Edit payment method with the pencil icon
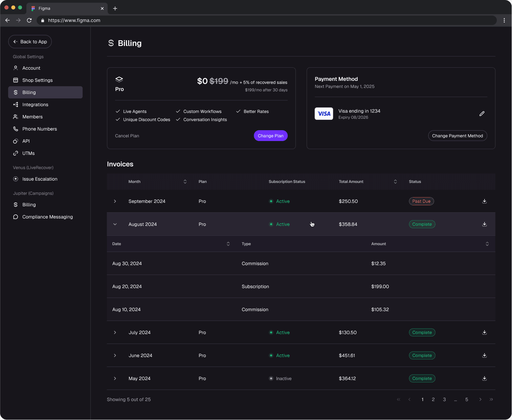512x420 pixels. click(482, 114)
